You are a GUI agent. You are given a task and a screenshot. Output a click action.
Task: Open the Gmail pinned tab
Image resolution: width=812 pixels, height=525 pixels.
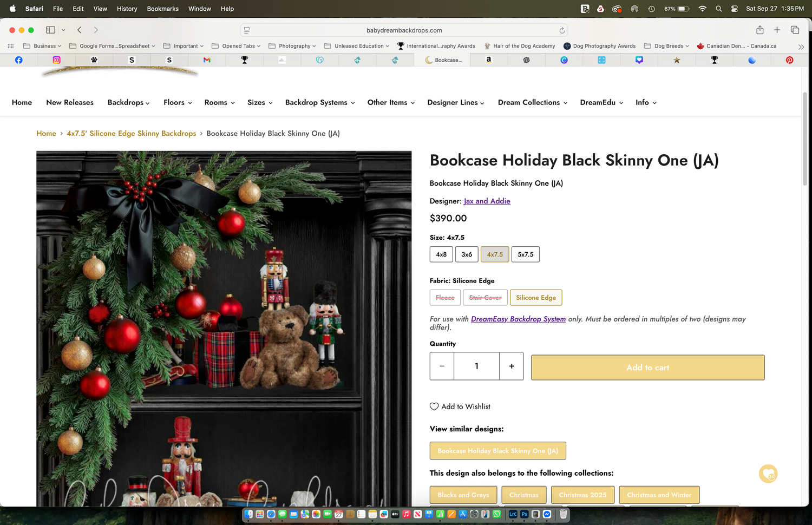[x=207, y=60]
